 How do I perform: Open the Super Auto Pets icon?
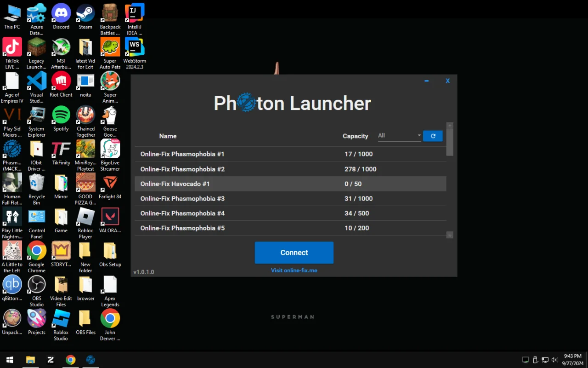pos(110,53)
